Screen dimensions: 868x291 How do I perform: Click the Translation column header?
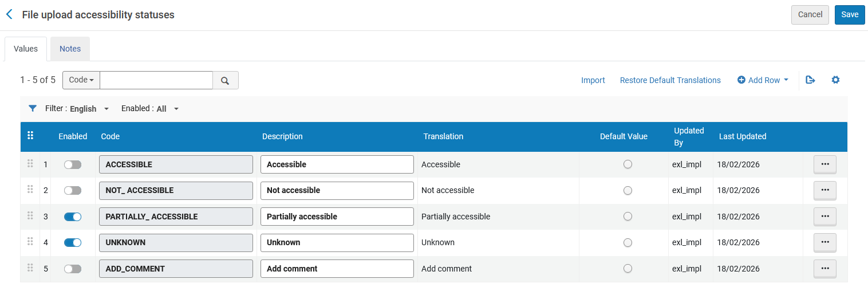[443, 136]
